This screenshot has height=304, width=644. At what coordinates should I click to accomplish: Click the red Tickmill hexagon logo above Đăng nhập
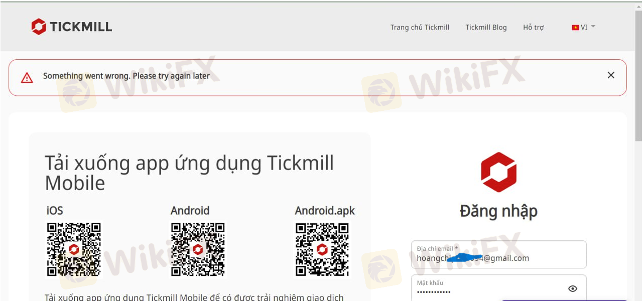(498, 172)
